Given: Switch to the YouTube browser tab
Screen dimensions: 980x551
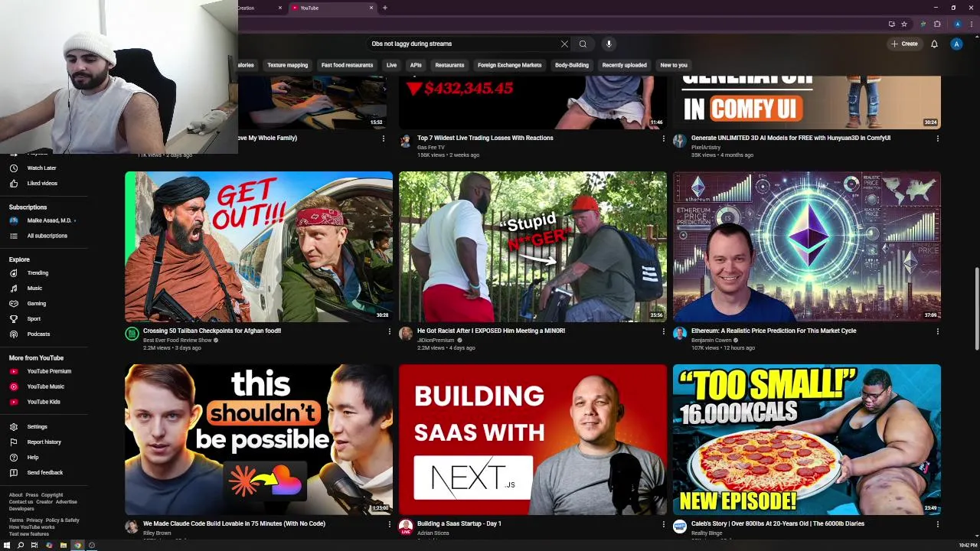Looking at the screenshot, I should pyautogui.click(x=332, y=8).
